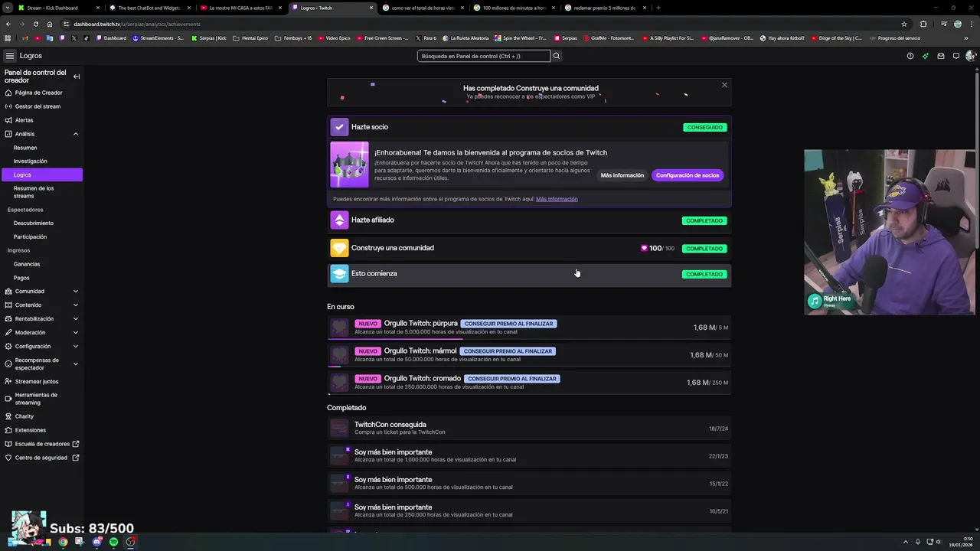Image resolution: width=980 pixels, height=551 pixels.
Task: Click the search magnifier button
Action: coord(557,56)
